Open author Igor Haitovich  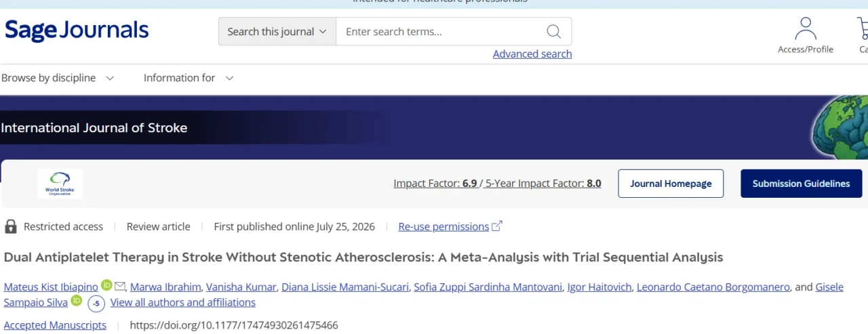click(x=599, y=287)
